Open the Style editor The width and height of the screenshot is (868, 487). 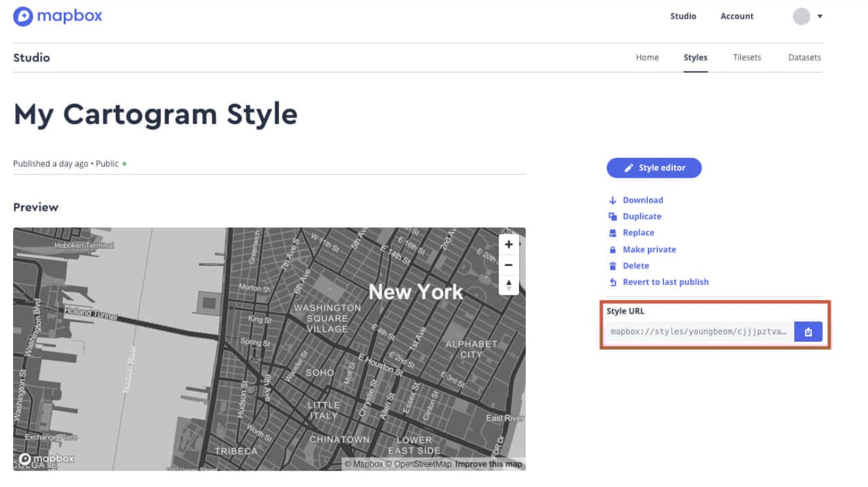[x=654, y=168]
